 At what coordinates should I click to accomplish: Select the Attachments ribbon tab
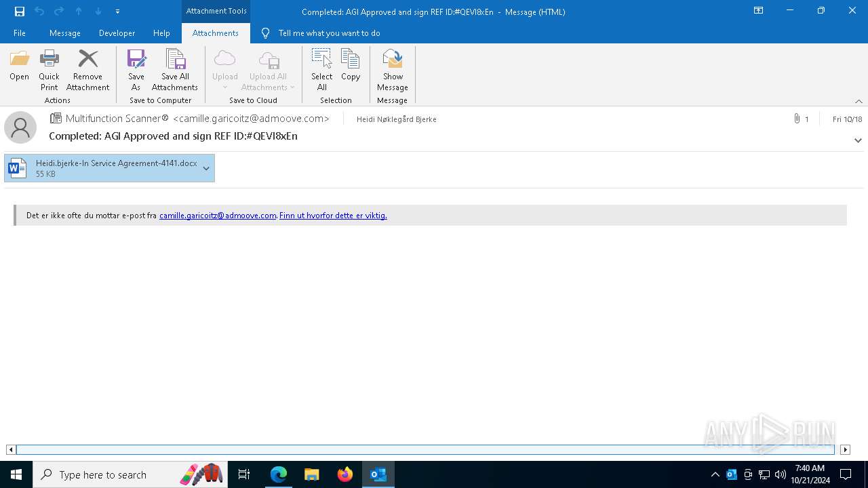click(216, 33)
